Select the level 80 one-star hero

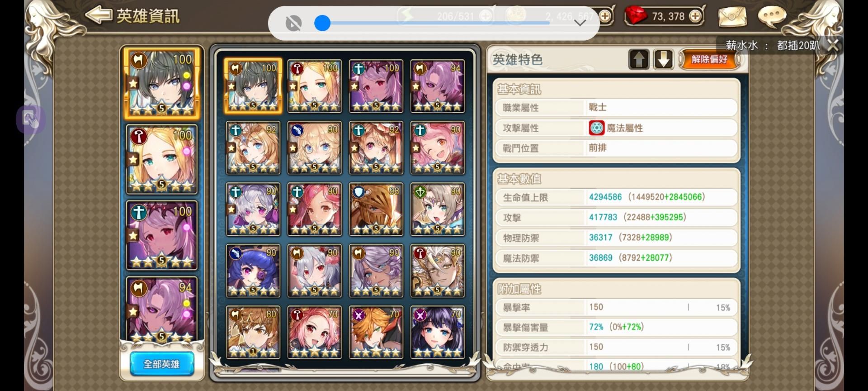click(x=253, y=332)
